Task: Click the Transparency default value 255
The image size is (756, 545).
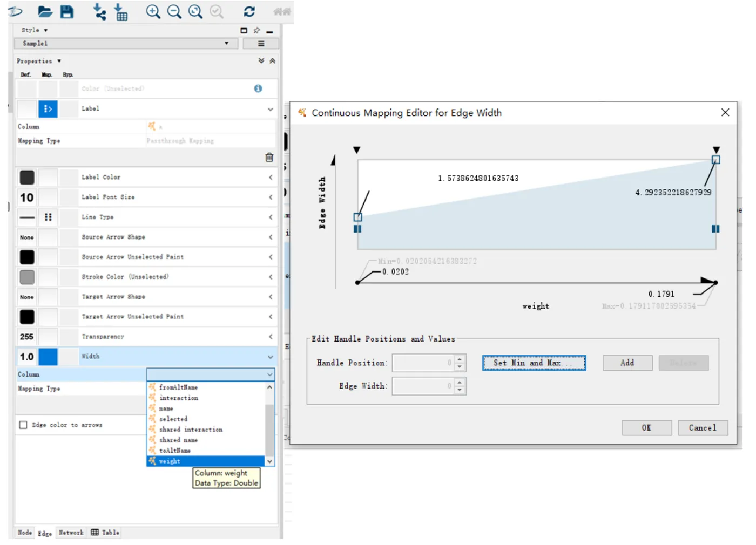Action: tap(27, 337)
